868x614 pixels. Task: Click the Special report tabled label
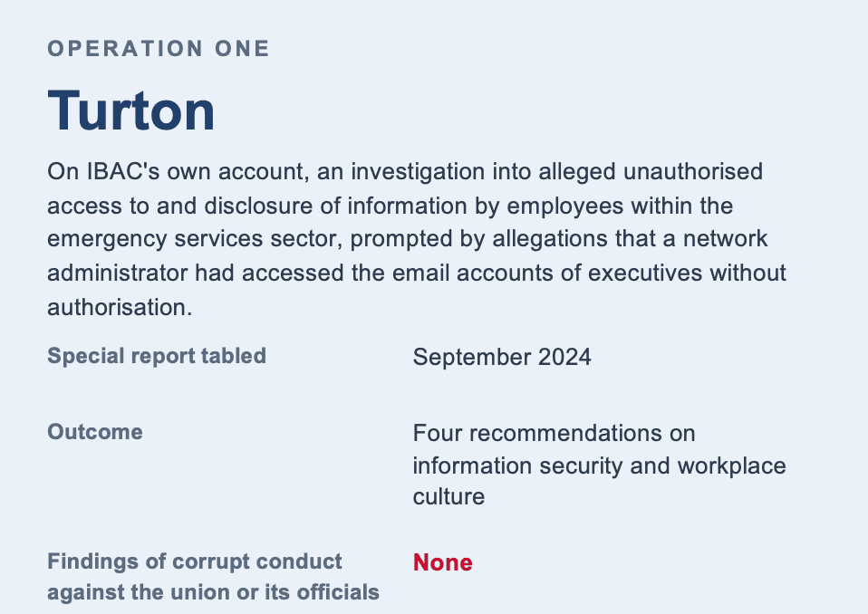pos(157,356)
